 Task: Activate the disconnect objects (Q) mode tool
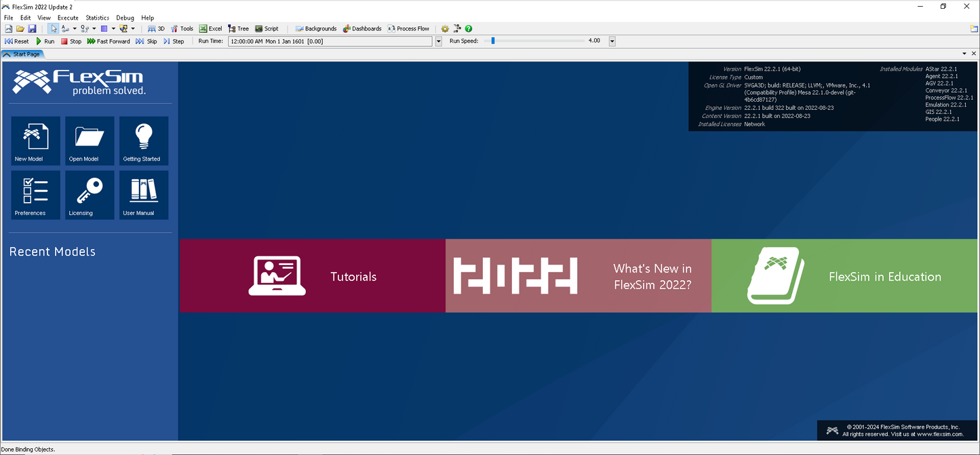[x=85, y=28]
